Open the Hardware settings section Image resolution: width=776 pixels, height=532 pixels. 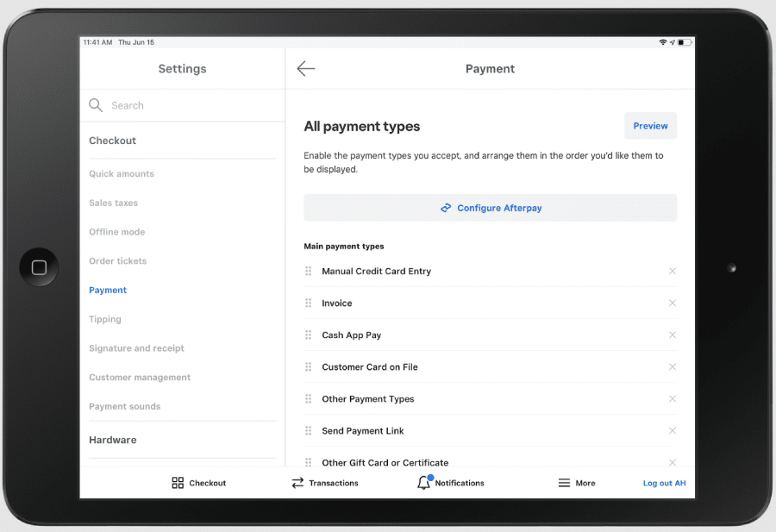point(113,440)
